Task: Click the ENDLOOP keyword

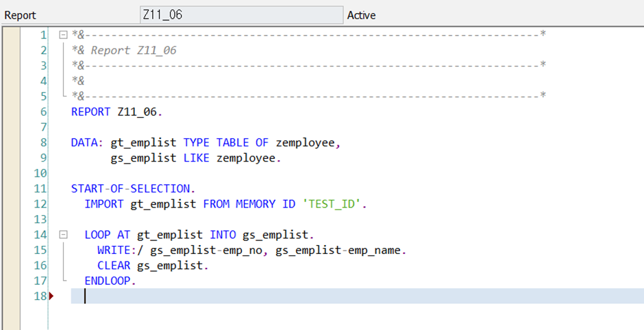Action: (107, 281)
